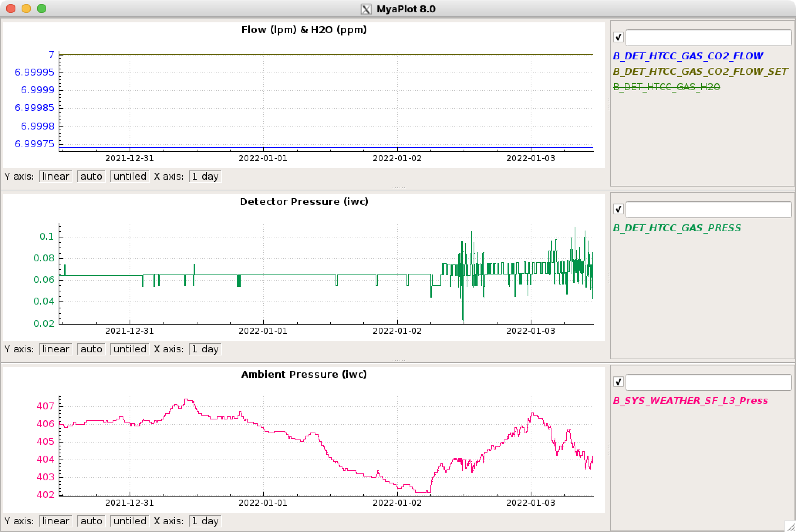Viewport: 796px width, 532px height.
Task: Click the splitter handle between Detector and Ambient plots
Action: click(x=398, y=360)
